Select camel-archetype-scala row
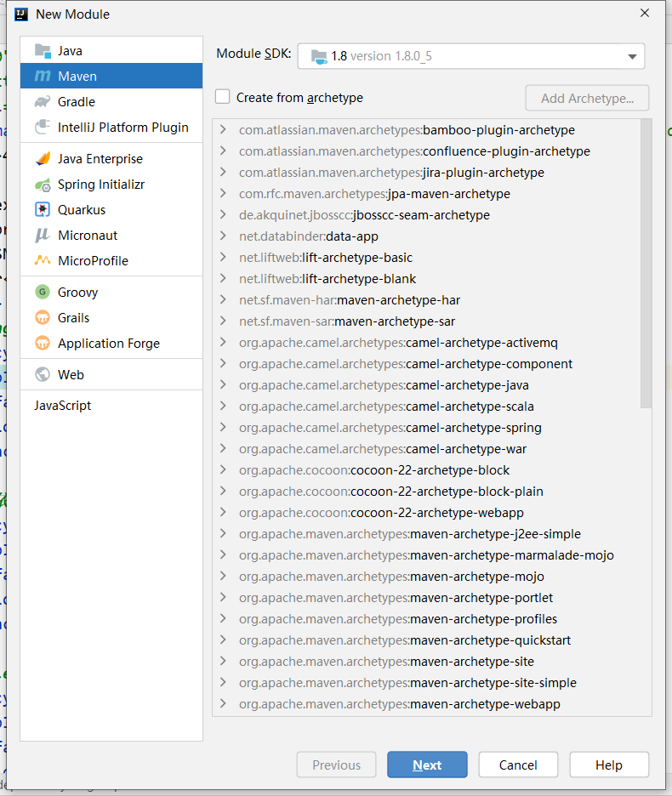This screenshot has width=672, height=796. pos(427,407)
